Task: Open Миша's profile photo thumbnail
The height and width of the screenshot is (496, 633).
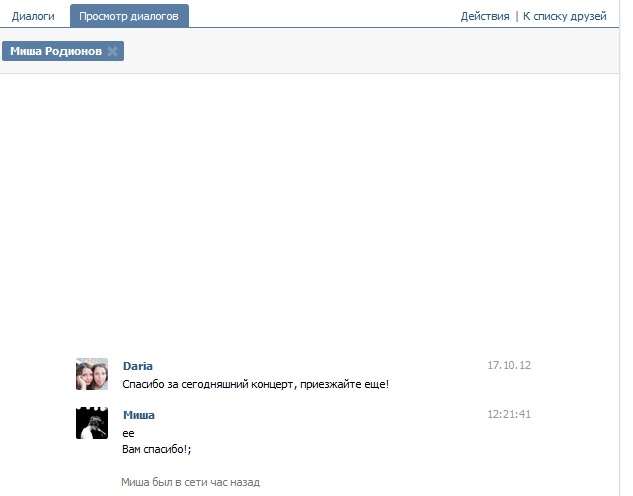Action: tap(92, 423)
